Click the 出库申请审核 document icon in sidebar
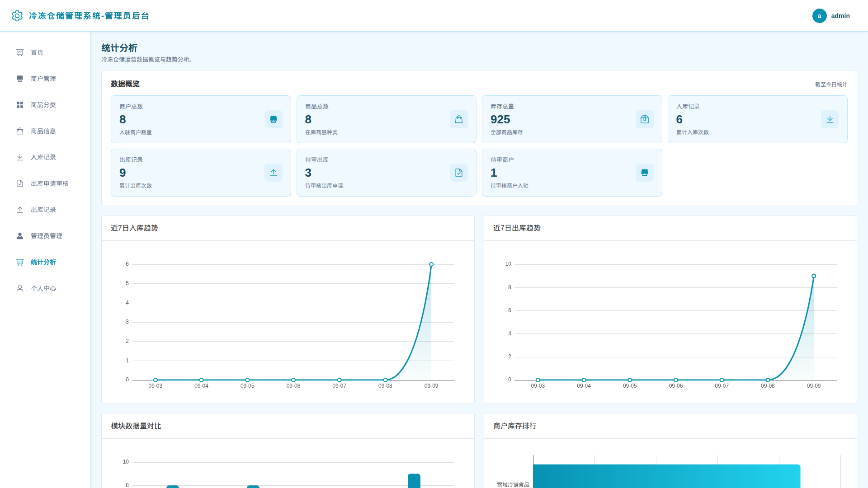This screenshot has height=488, width=868. (20, 183)
